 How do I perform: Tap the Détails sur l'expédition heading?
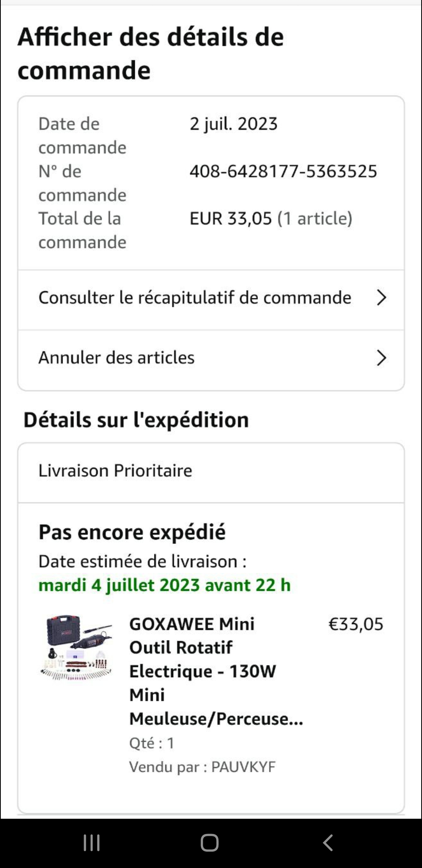pyautogui.click(x=136, y=420)
